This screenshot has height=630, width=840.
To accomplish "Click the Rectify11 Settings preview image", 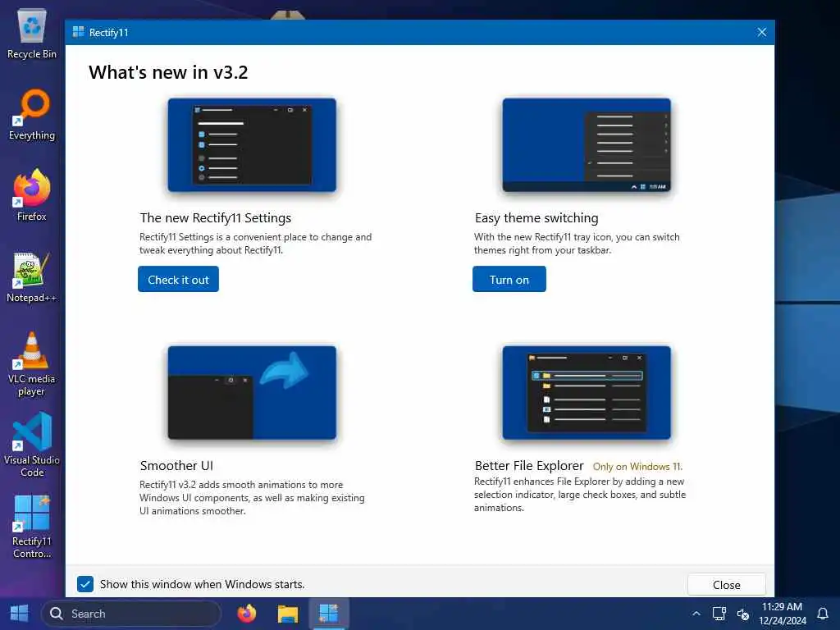I will tap(252, 144).
